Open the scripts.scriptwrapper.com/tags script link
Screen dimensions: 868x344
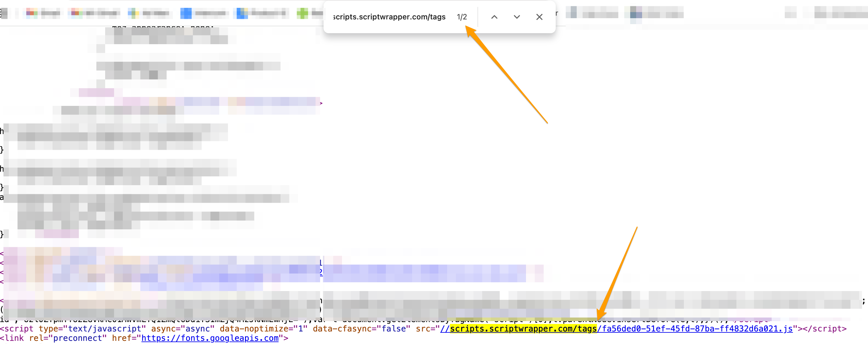pos(523,328)
